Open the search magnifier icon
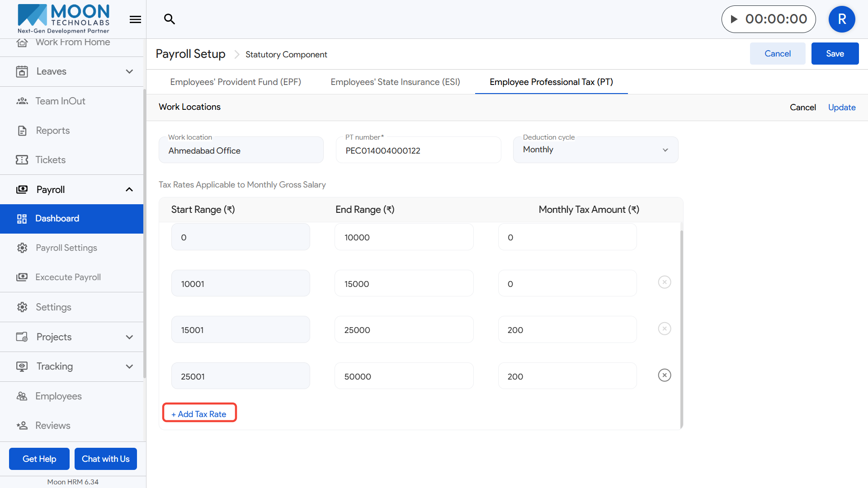This screenshot has height=488, width=868. pyautogui.click(x=169, y=19)
